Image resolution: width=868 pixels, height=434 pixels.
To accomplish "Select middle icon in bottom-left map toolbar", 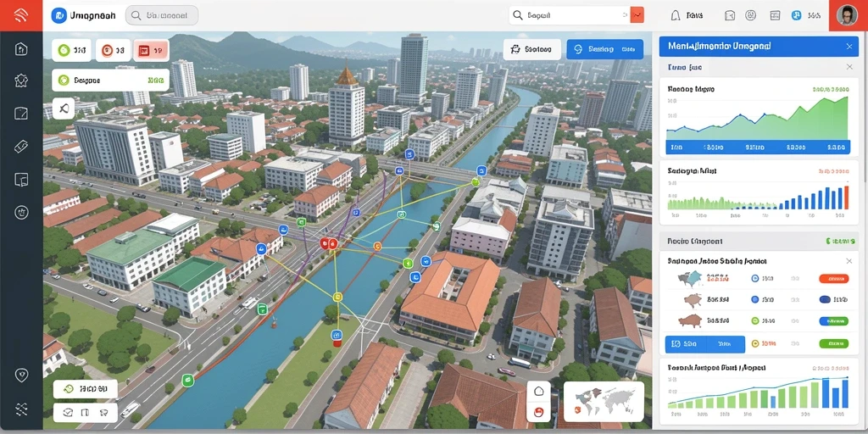I will tap(86, 413).
